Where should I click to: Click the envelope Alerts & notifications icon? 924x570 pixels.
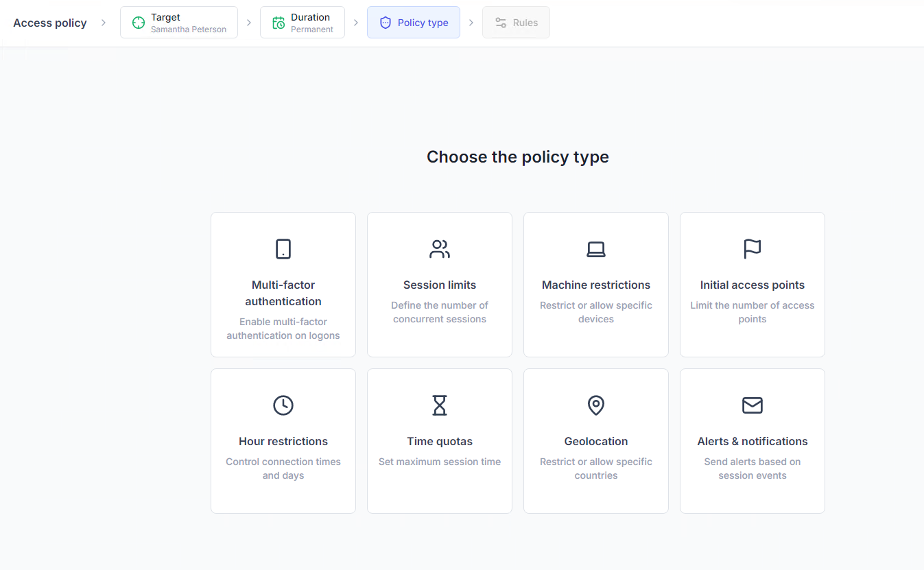[753, 405]
